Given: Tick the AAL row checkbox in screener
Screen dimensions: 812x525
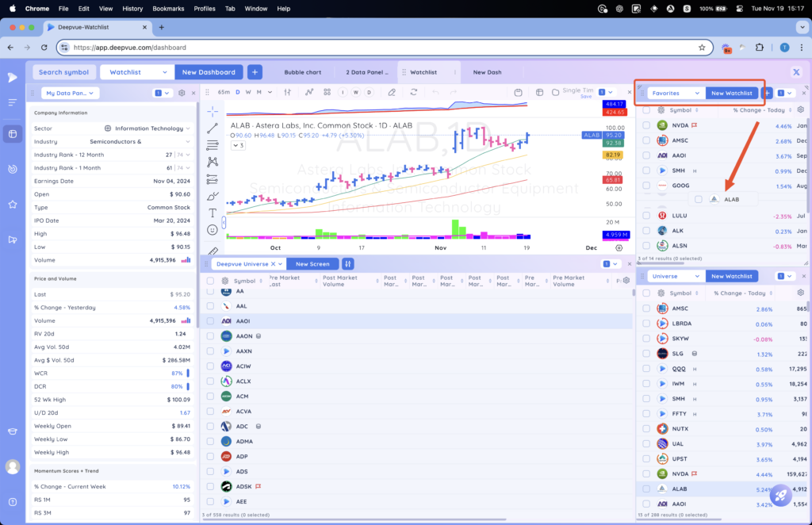Looking at the screenshot, I should [x=210, y=306].
